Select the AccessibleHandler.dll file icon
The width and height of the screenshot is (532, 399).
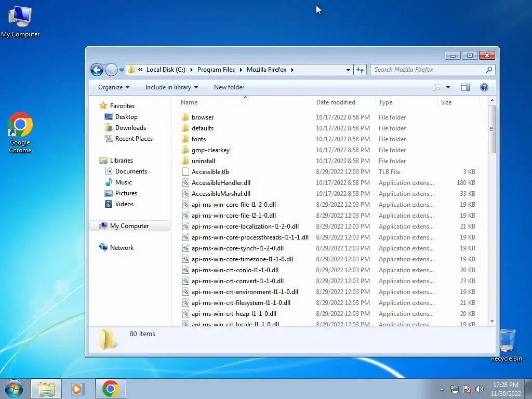coord(185,182)
